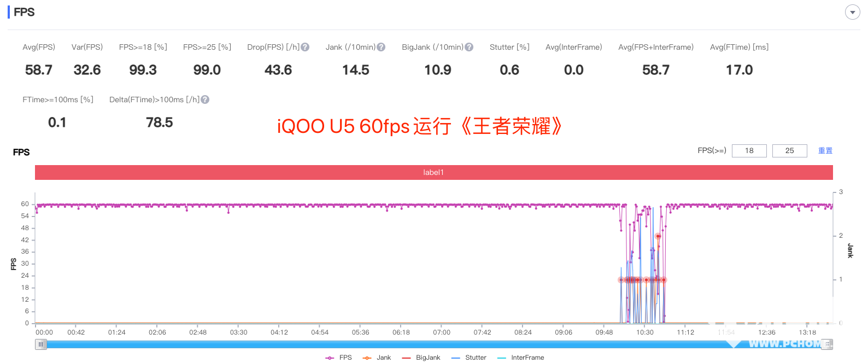Image resolution: width=868 pixels, height=363 pixels.
Task: Click the FPS heading at the panel top
Action: click(x=24, y=12)
